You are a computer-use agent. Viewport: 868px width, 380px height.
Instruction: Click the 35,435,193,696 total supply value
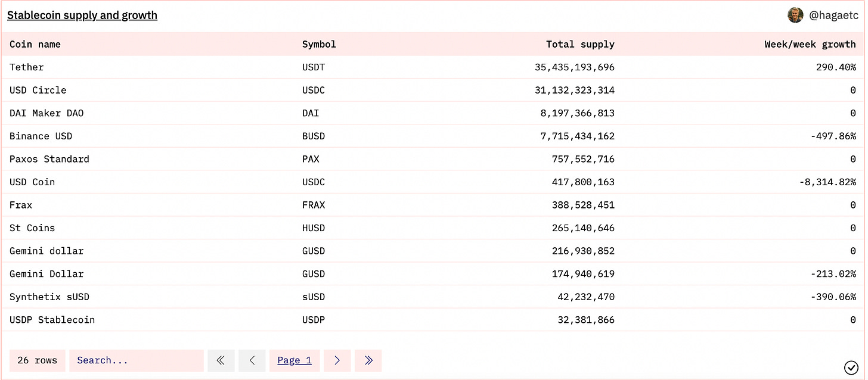pos(575,67)
